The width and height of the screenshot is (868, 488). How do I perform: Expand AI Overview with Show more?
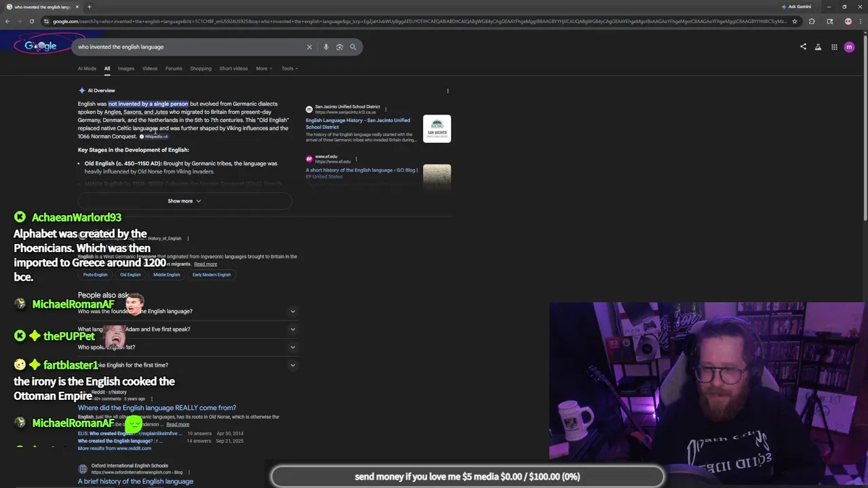click(x=184, y=201)
